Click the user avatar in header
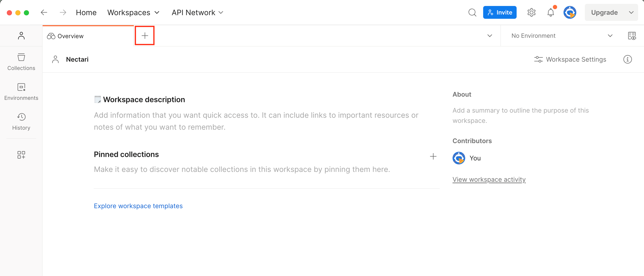The image size is (644, 276). pyautogui.click(x=569, y=13)
